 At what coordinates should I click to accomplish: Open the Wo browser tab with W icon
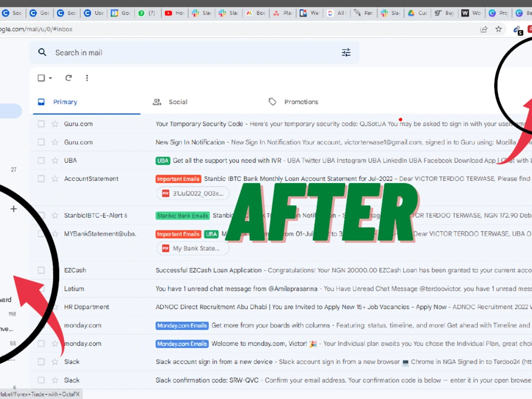pos(471,13)
